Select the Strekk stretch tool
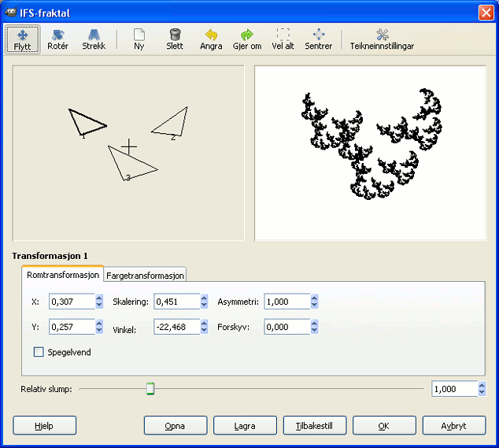 pos(94,39)
